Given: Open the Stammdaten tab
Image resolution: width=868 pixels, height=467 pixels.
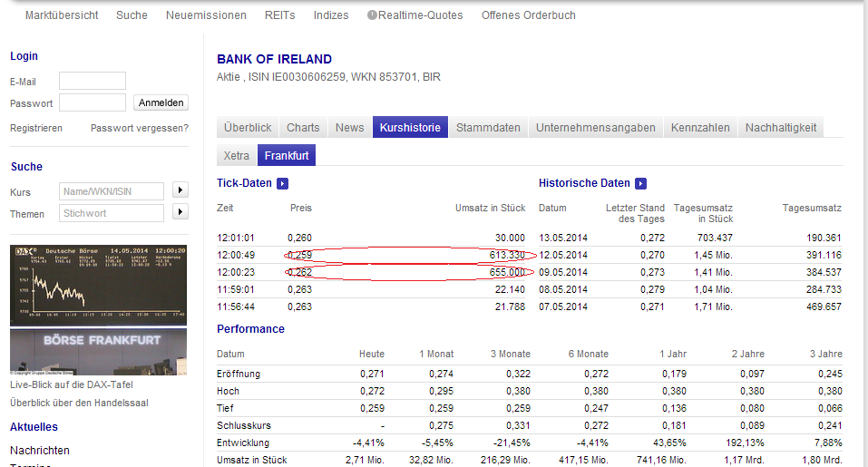Looking at the screenshot, I should (x=488, y=128).
